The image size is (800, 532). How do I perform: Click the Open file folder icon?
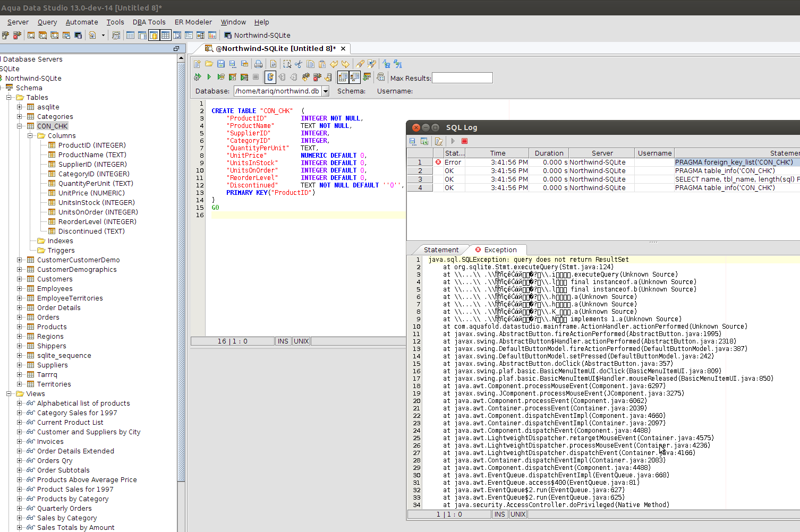pos(209,64)
